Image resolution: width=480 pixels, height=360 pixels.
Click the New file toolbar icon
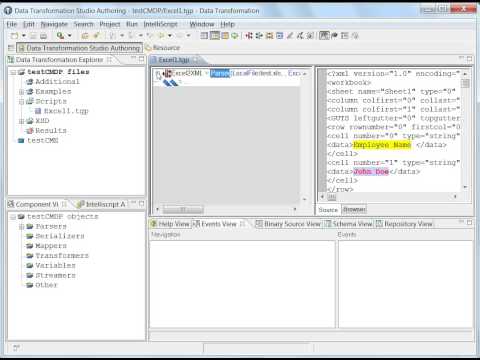pyautogui.click(x=14, y=36)
